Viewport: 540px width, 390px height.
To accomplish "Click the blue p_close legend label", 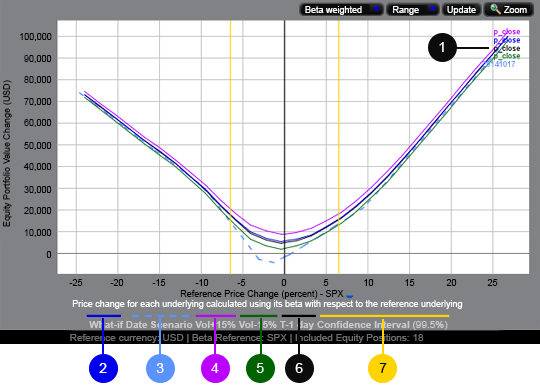I will [507, 40].
